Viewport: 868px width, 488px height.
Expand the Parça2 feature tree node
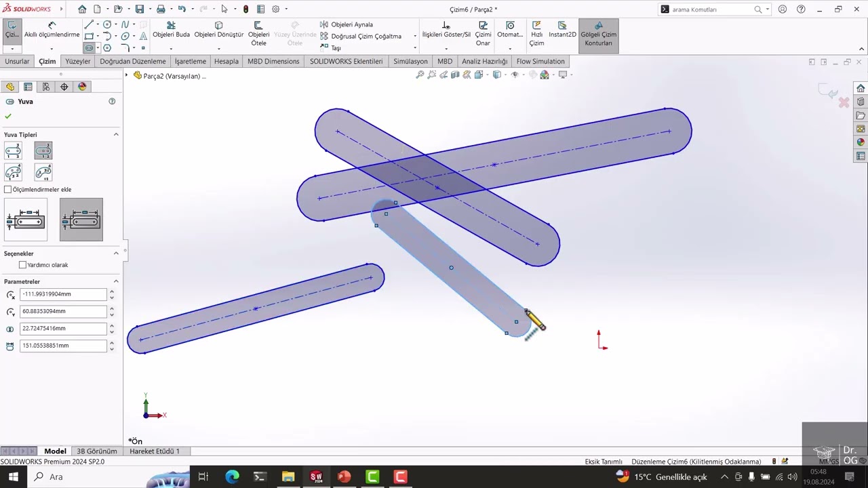(127, 75)
